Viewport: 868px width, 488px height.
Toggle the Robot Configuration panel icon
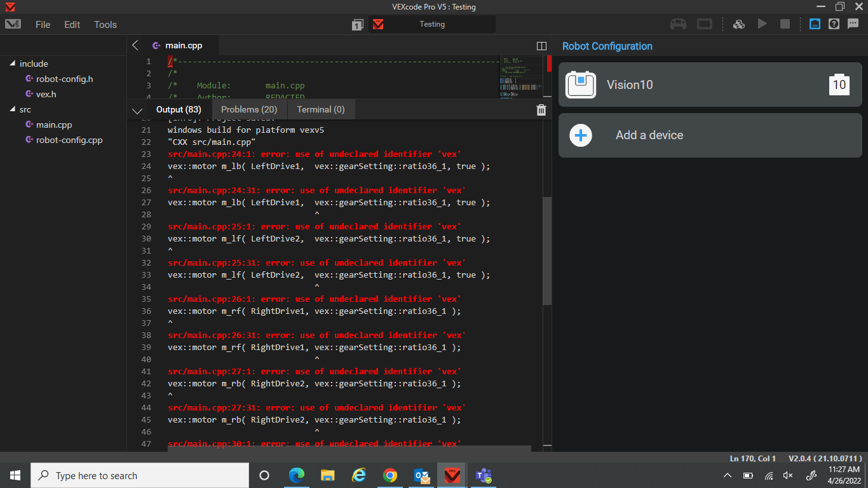(815, 24)
